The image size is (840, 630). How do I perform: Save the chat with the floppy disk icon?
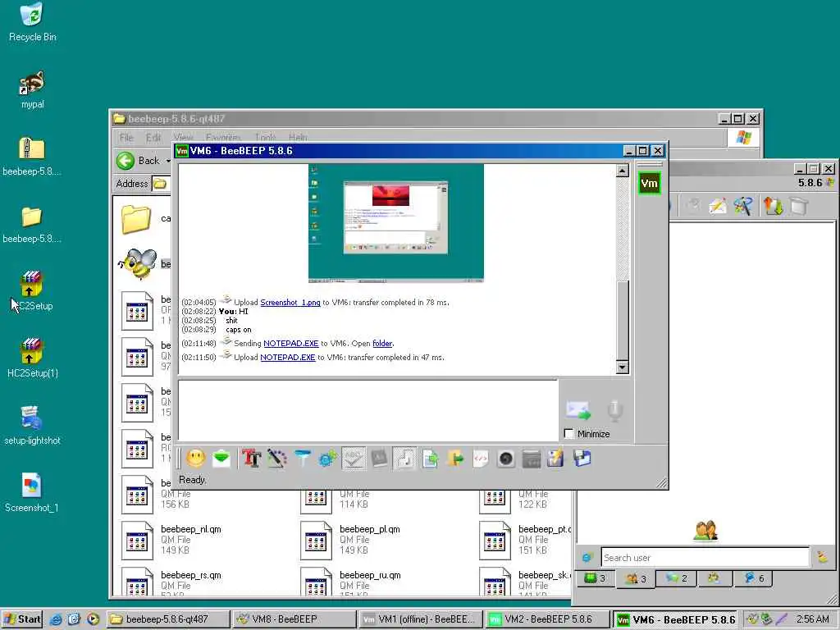tap(582, 459)
